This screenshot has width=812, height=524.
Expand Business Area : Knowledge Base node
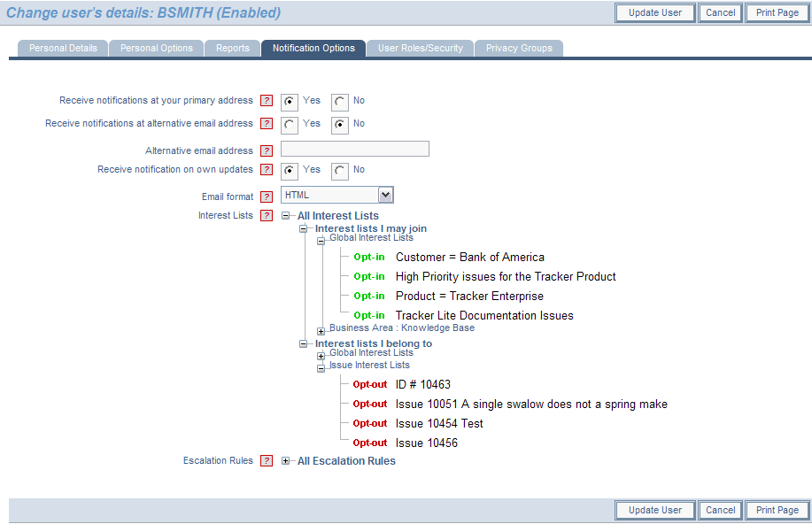tap(321, 330)
